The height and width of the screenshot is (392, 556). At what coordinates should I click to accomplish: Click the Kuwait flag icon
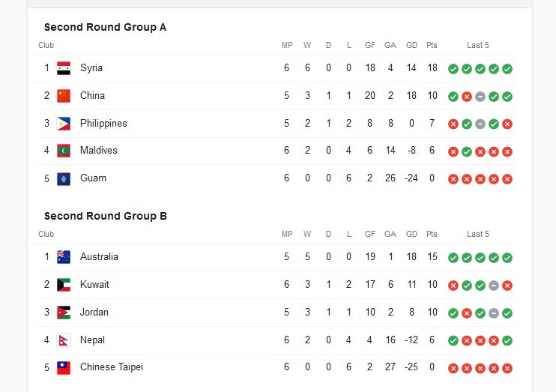point(64,285)
